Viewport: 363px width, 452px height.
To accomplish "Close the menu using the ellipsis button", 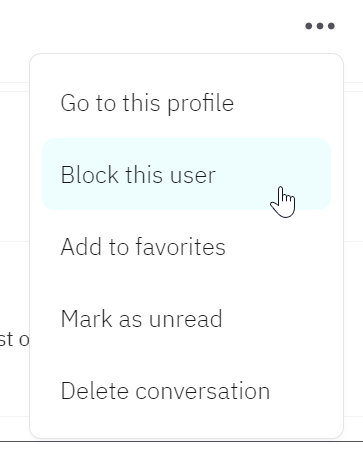I will (x=320, y=26).
